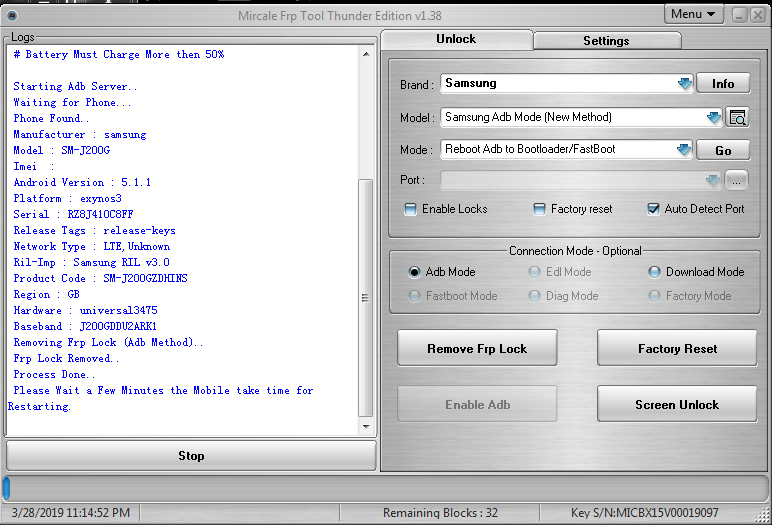The width and height of the screenshot is (772, 525).
Task: Click 'Product Code : SM-J200GZDHINS' line
Action: [100, 279]
